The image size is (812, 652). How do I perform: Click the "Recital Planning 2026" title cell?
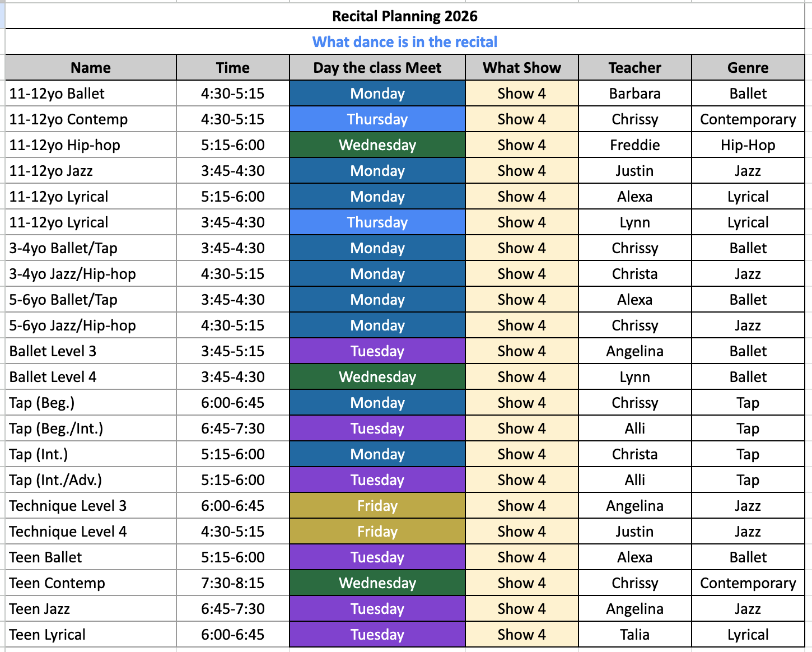tap(404, 16)
